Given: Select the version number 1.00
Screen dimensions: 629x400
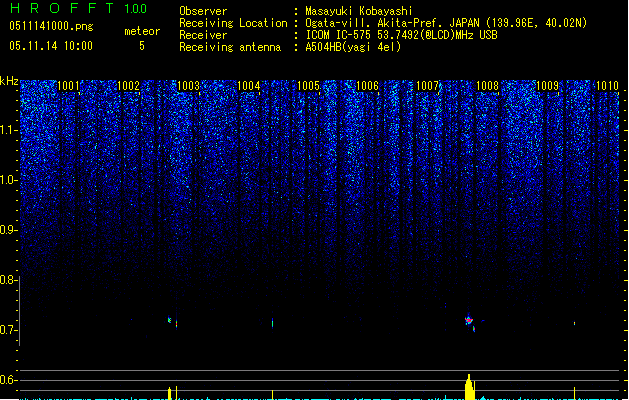Looking at the screenshot, I should pyautogui.click(x=135, y=9).
